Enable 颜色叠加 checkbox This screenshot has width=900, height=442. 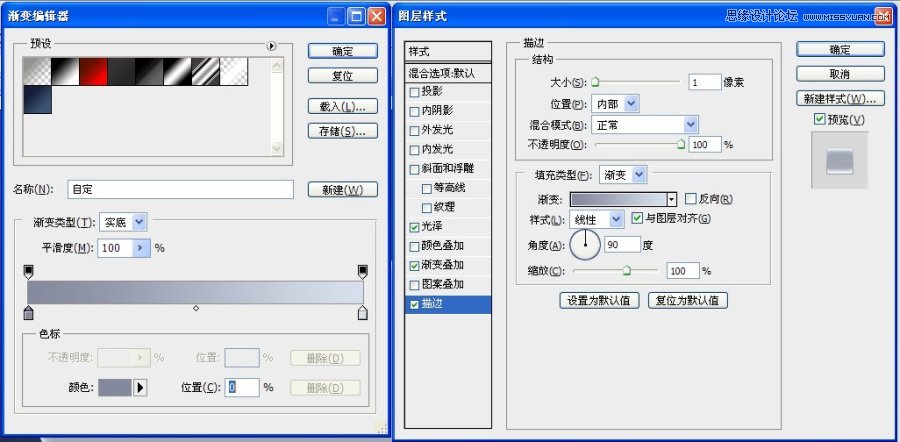(x=414, y=247)
